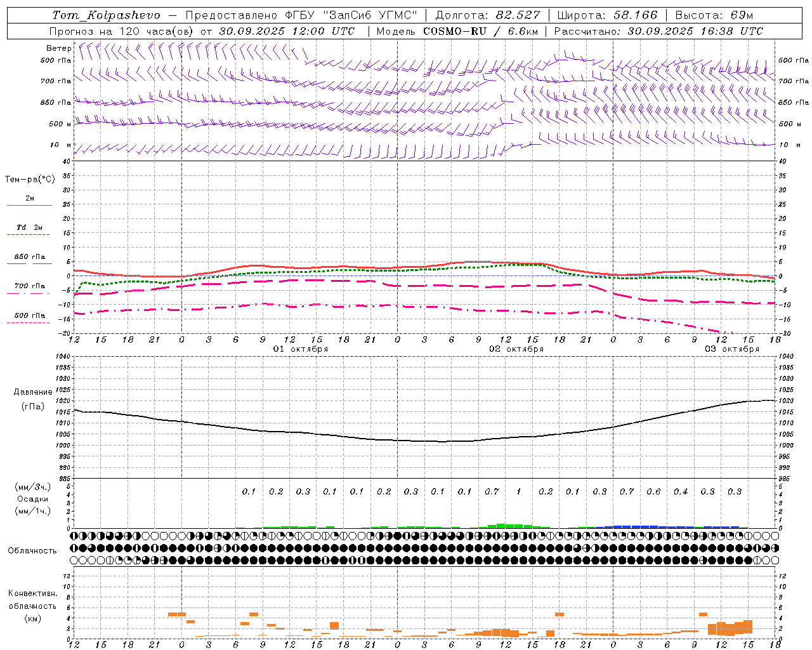Click the 01 октября date label
The width and height of the screenshot is (812, 650).
tap(301, 349)
